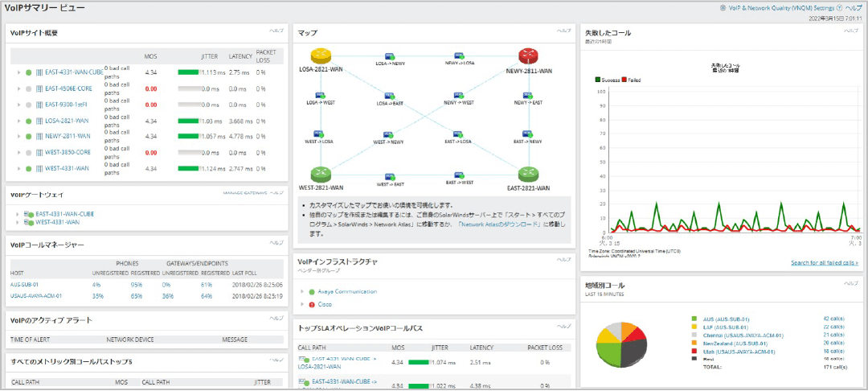Click the WEST-3850-CORE site name
This screenshot has height=391, width=868.
(68, 152)
